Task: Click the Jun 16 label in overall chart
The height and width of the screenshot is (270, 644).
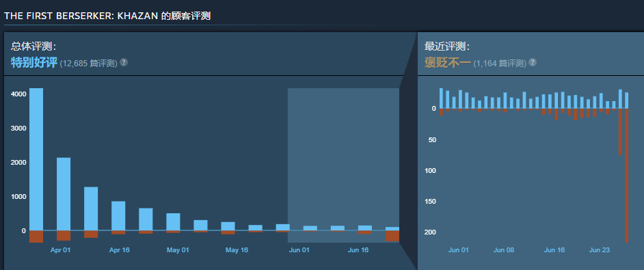Action: (358, 250)
